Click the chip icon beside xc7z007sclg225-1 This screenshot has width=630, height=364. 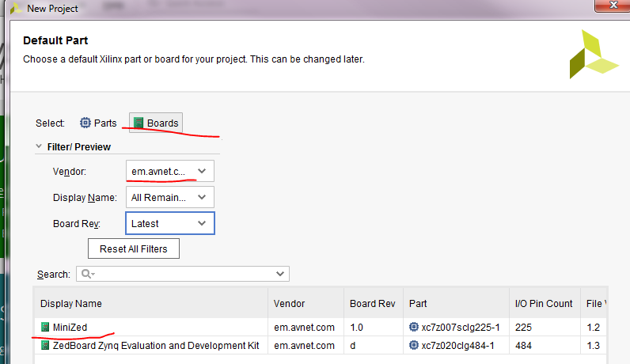tap(413, 327)
